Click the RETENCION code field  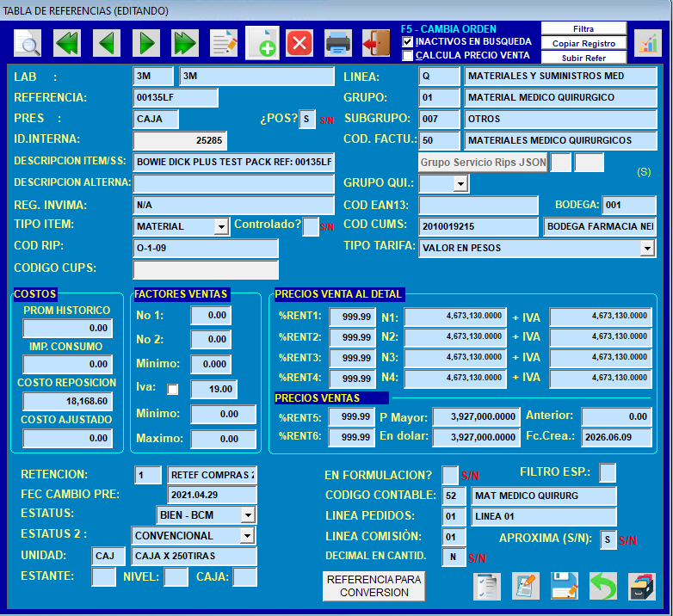coord(148,475)
